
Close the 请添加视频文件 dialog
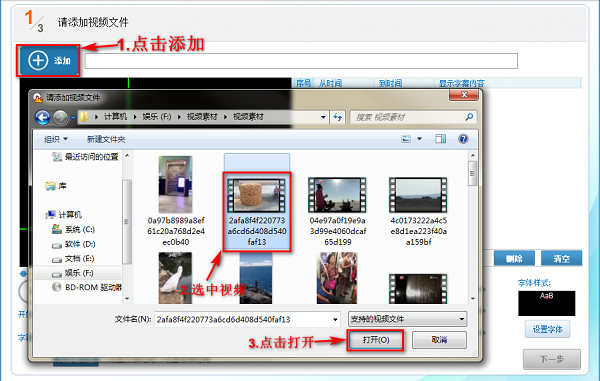pyautogui.click(x=464, y=95)
